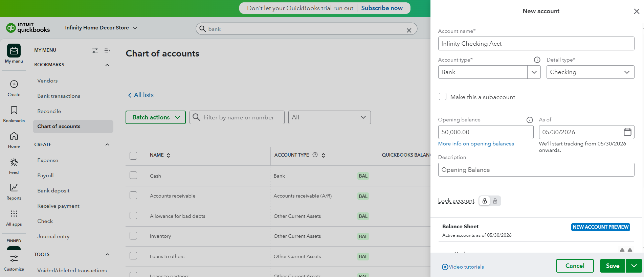Select the locked padlock option
This screenshot has width=644, height=277.
pos(495,201)
